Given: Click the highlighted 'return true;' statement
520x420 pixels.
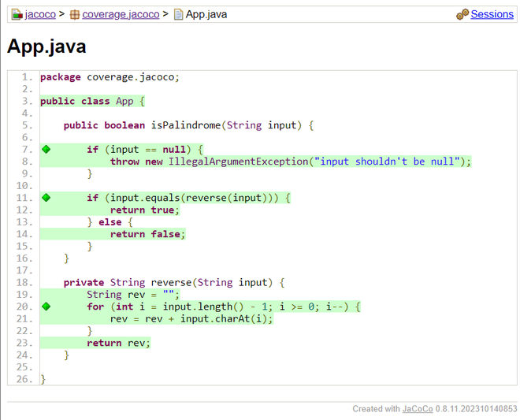Looking at the screenshot, I should click(x=145, y=210).
